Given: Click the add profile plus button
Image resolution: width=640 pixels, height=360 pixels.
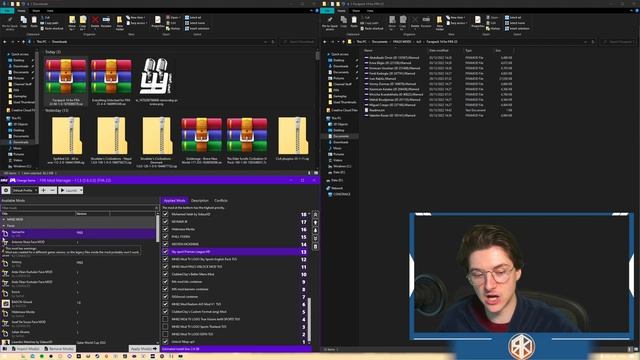Looking at the screenshot, I should coord(44,190).
